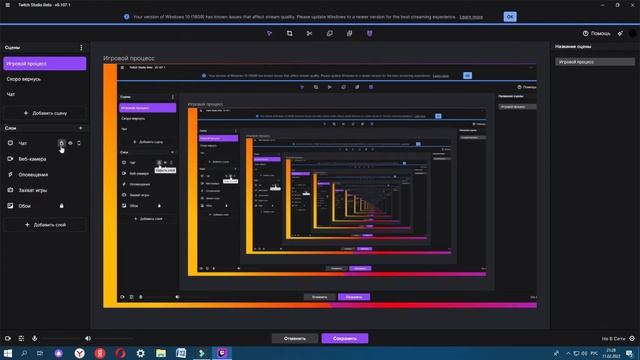Open Yandex Browser from taskbar
Screen dimensions: 640x360
(x=80, y=353)
